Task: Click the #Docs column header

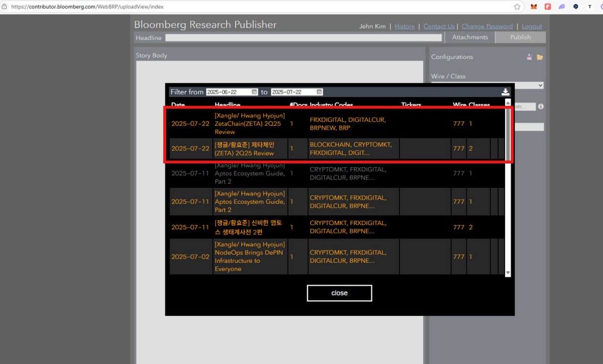Action: coord(298,105)
